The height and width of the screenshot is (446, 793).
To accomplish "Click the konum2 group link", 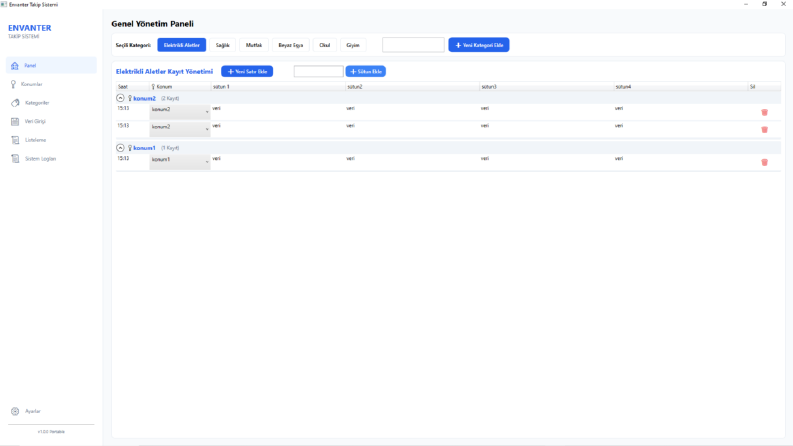I will click(x=145, y=98).
